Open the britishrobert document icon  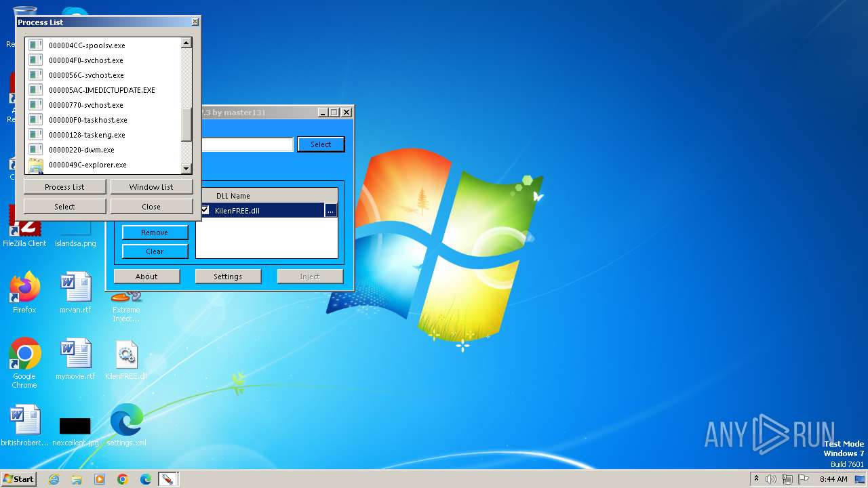pos(24,426)
